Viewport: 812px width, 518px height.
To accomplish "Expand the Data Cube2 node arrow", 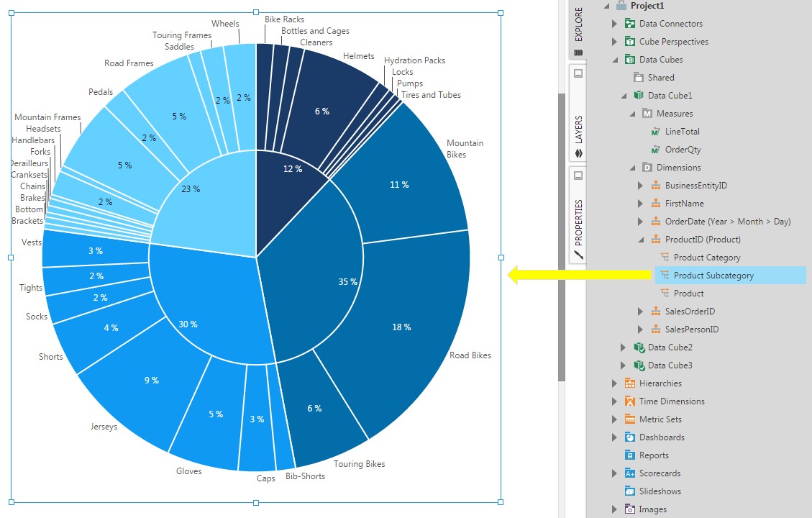I will [x=623, y=347].
